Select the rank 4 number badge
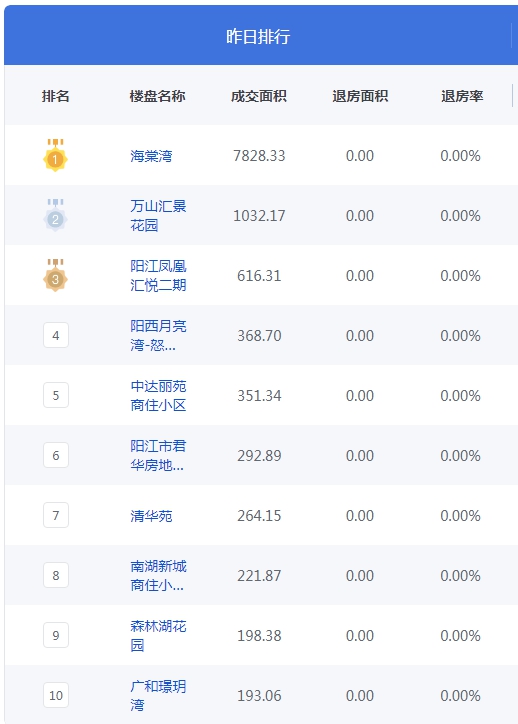This screenshot has height=724, width=518. 56,335
